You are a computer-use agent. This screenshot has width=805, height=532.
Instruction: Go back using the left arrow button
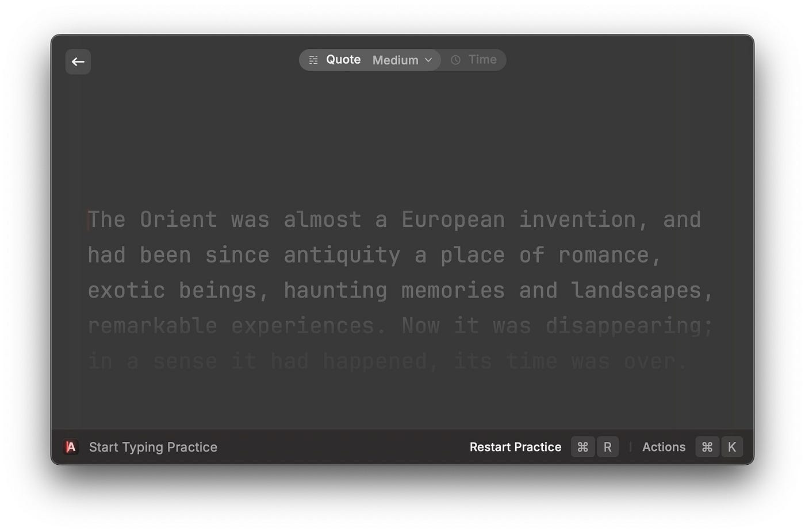tap(78, 62)
